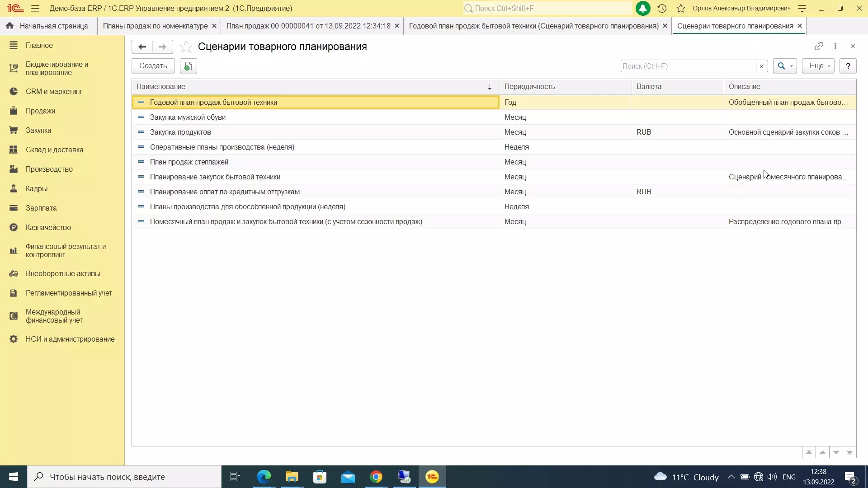The height and width of the screenshot is (488, 868).
Task: Add page to favorites with star icon
Action: [186, 47]
